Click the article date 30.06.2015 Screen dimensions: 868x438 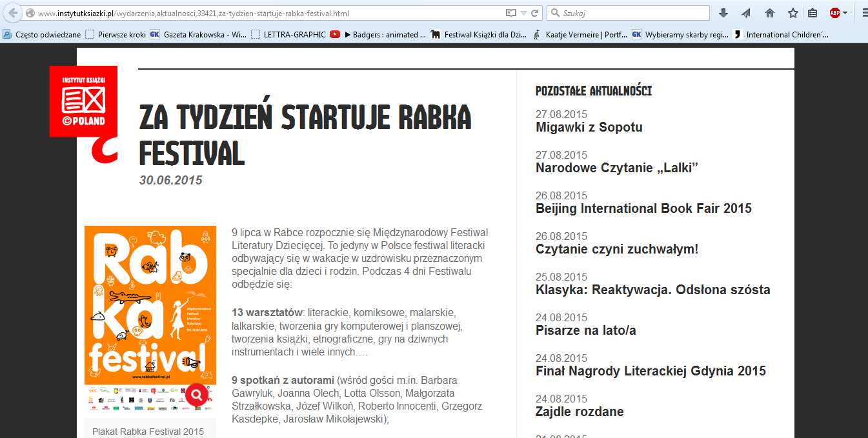[x=171, y=180]
